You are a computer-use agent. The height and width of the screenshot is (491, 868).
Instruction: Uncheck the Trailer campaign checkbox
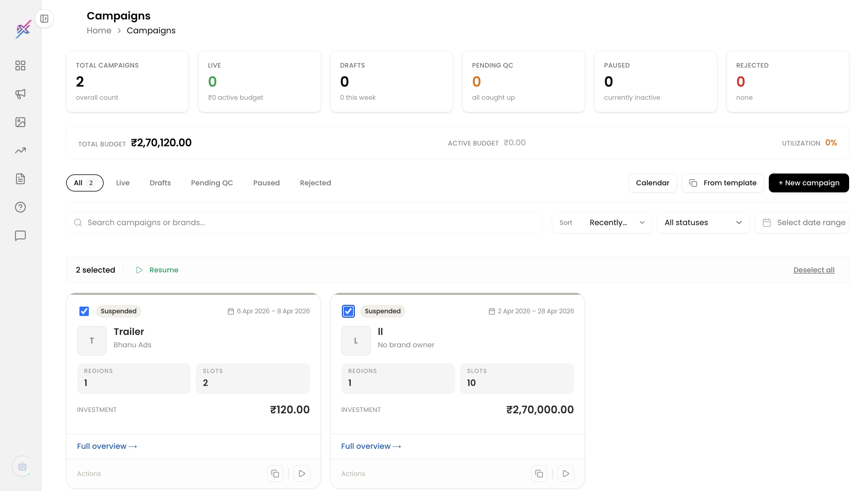coord(84,311)
